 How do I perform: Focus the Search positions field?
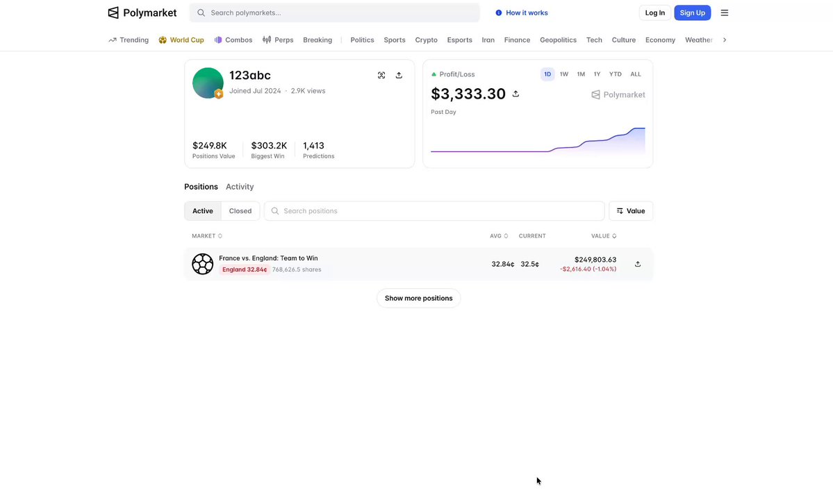434,211
